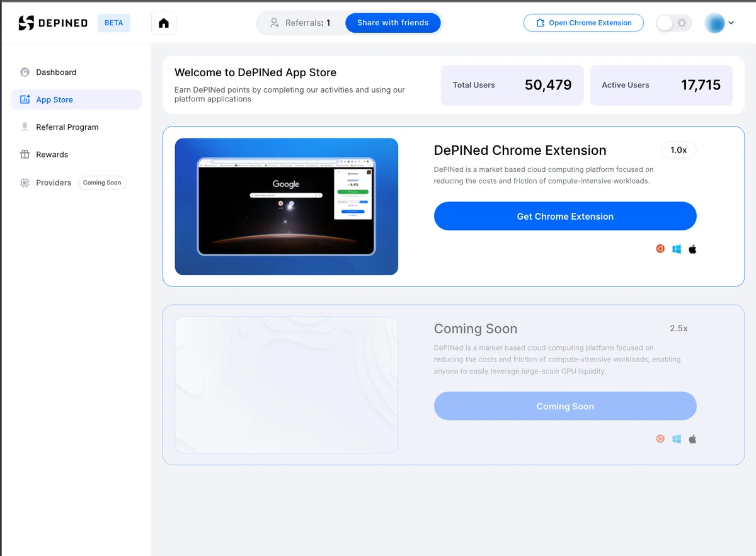The image size is (756, 556).
Task: Click the DePINed logo in header
Action: pyautogui.click(x=53, y=23)
